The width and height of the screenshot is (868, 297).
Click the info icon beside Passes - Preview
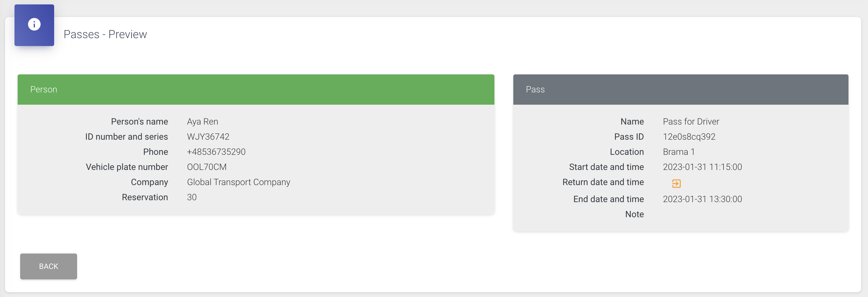pyautogui.click(x=34, y=25)
